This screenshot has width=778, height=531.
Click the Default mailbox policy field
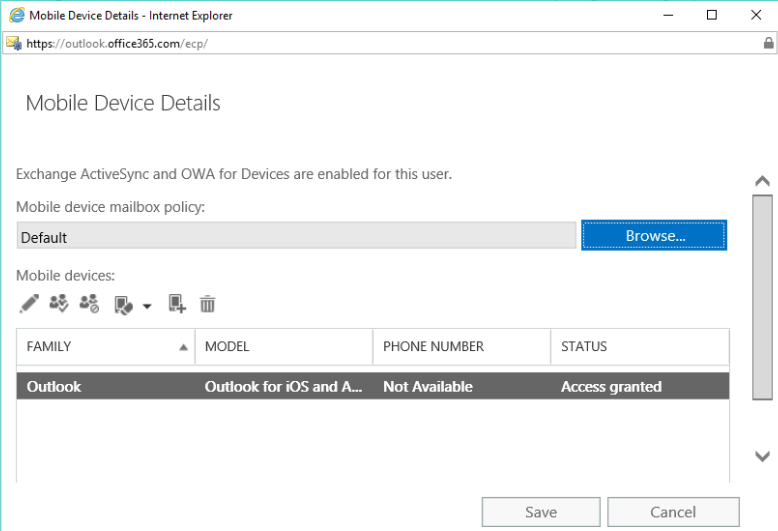click(296, 236)
